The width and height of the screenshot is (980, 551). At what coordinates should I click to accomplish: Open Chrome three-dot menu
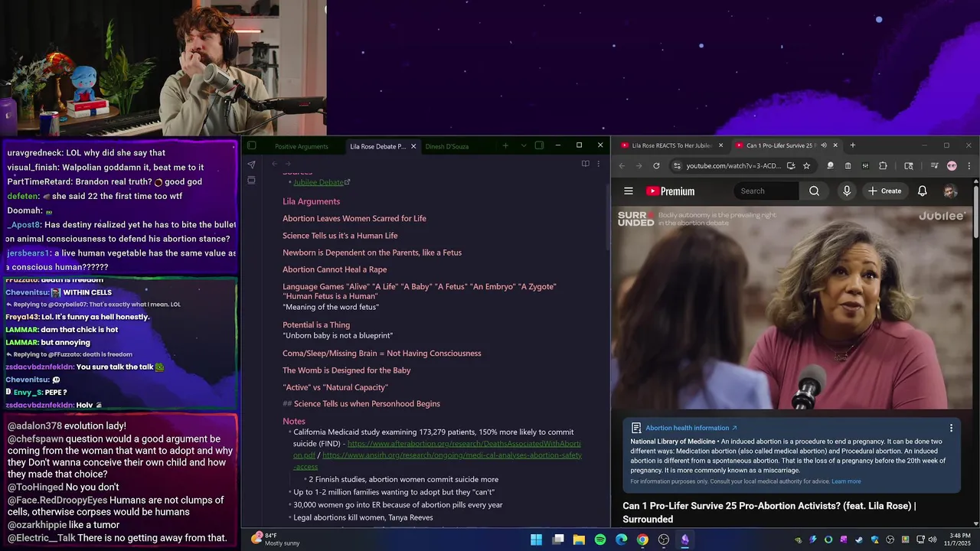[969, 165]
